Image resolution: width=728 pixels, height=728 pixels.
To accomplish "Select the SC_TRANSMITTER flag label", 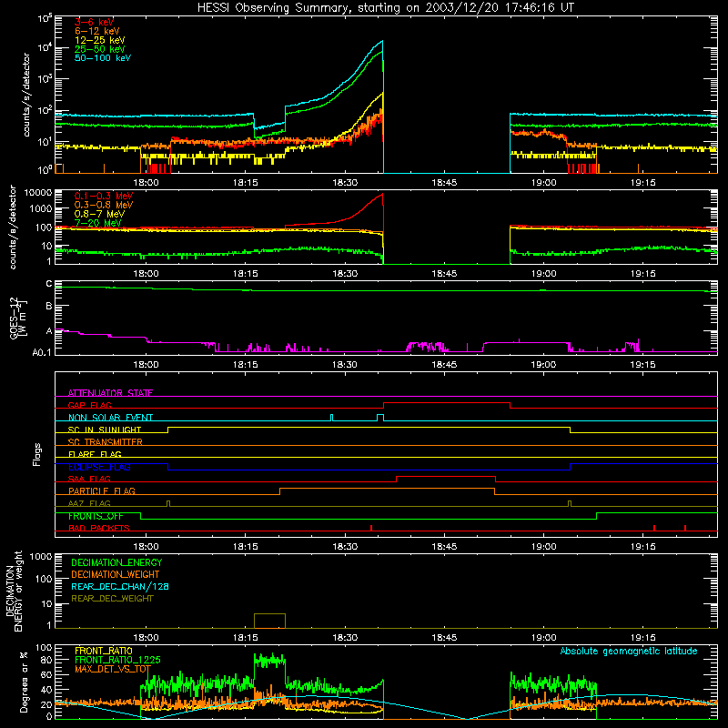I will (106, 442).
